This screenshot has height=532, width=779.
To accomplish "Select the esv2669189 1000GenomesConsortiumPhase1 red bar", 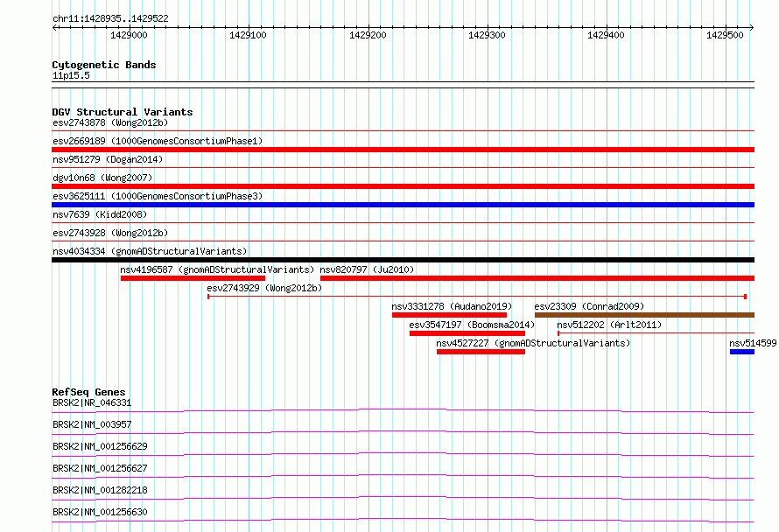I will 403,150.
